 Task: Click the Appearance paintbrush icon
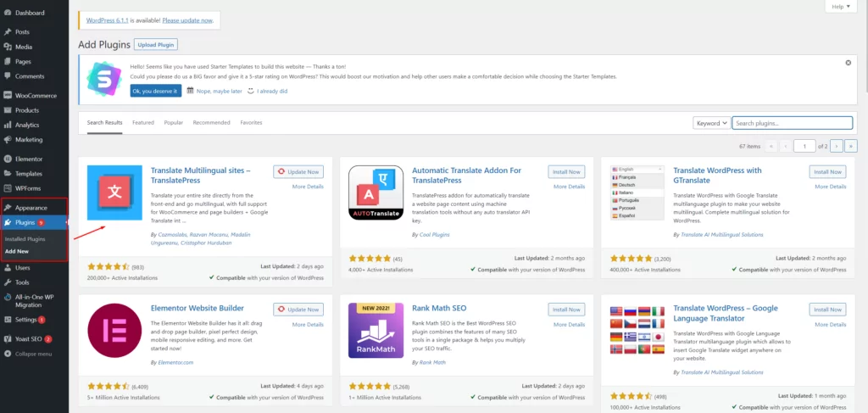8,208
